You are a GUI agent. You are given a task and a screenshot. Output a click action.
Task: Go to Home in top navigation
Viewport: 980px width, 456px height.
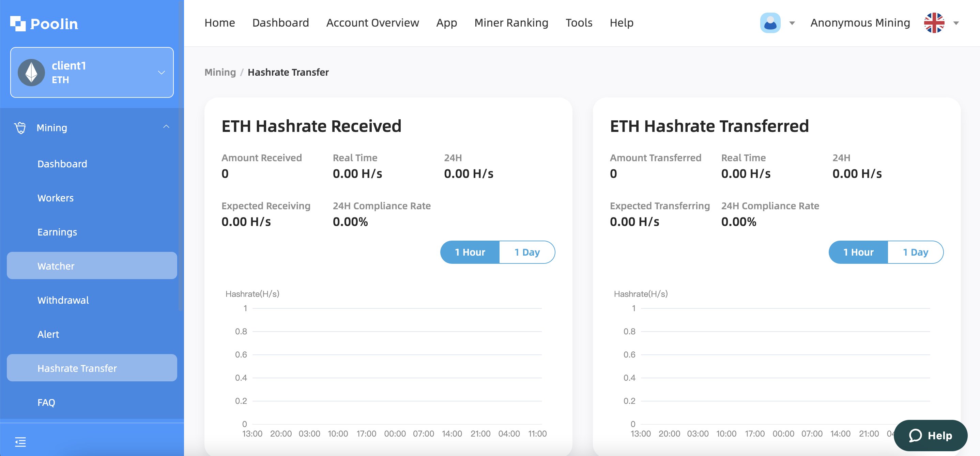point(219,23)
